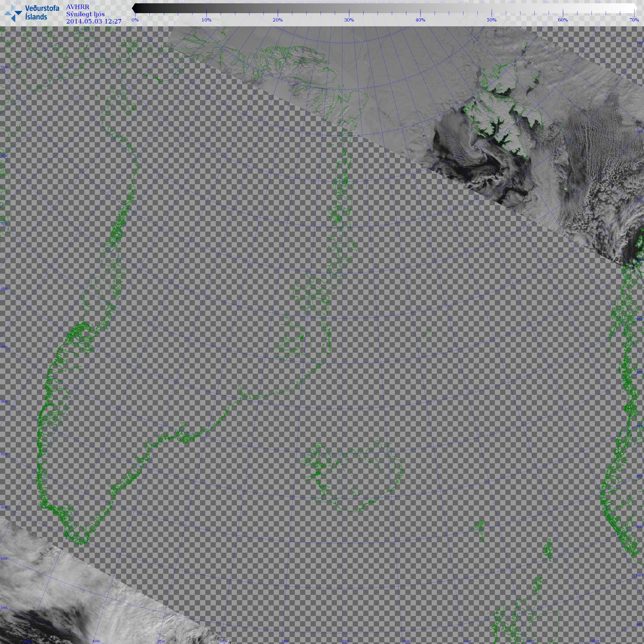This screenshot has width=644, height=644.
Task: Click the 66N latitude label on left edge
Action: coord(4,347)
